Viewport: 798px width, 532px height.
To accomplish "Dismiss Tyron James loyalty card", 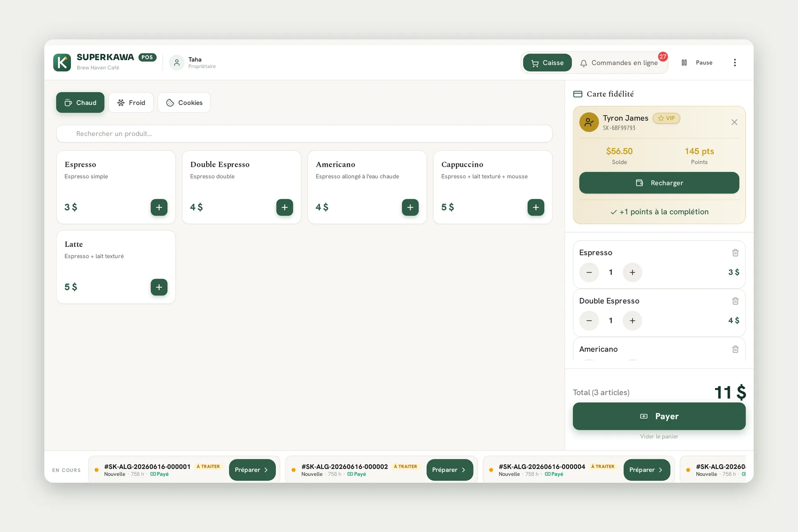I will coord(734,122).
